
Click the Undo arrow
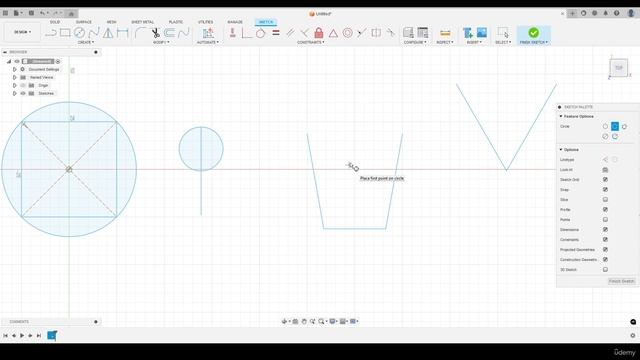[42, 13]
